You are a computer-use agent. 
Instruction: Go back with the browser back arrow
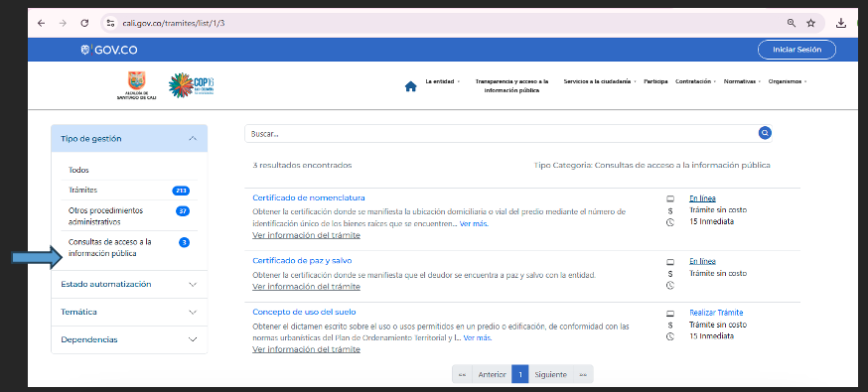[41, 23]
